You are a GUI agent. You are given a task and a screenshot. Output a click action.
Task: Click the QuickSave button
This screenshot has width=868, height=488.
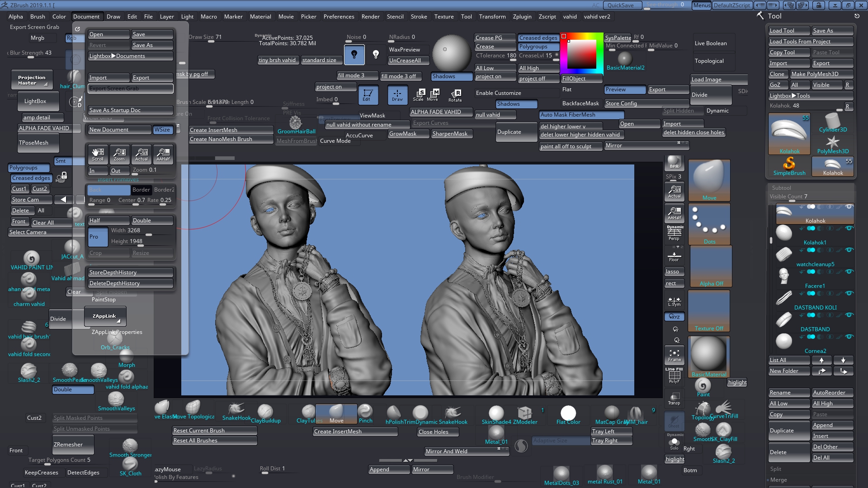click(x=623, y=5)
